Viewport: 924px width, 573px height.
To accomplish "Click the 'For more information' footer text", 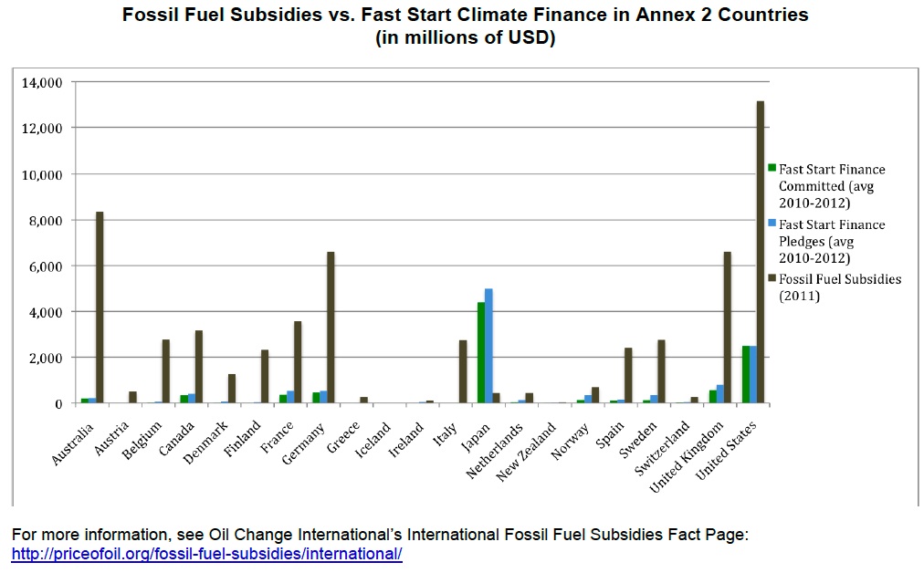I will pos(380,535).
